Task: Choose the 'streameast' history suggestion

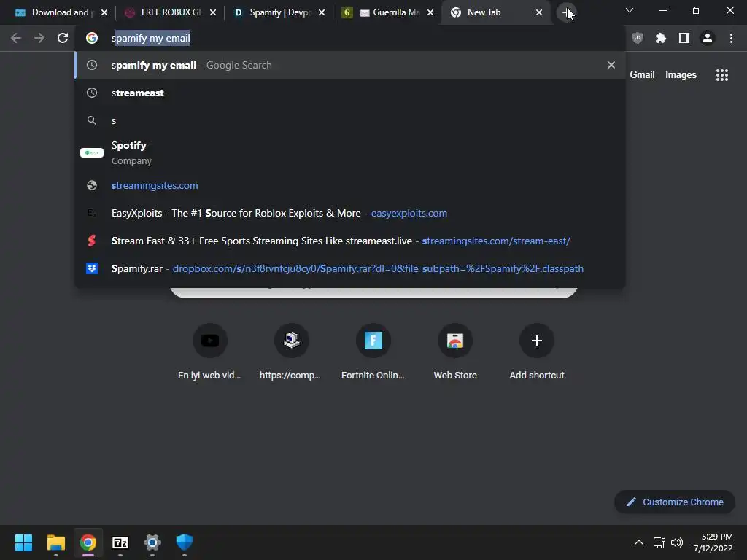Action: (x=350, y=93)
